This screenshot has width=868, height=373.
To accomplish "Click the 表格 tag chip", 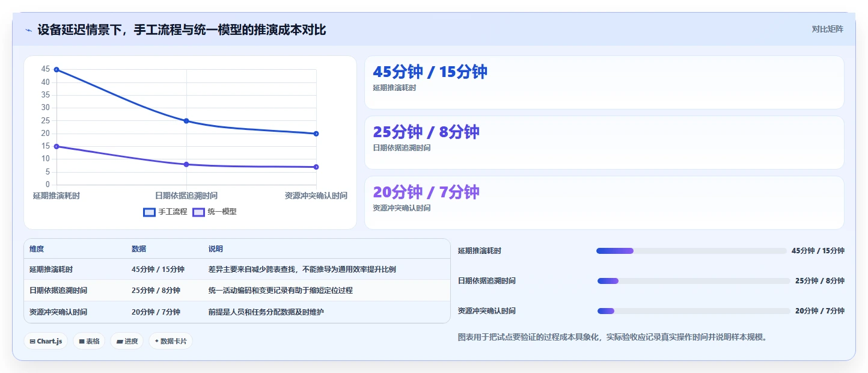I will coord(89,341).
